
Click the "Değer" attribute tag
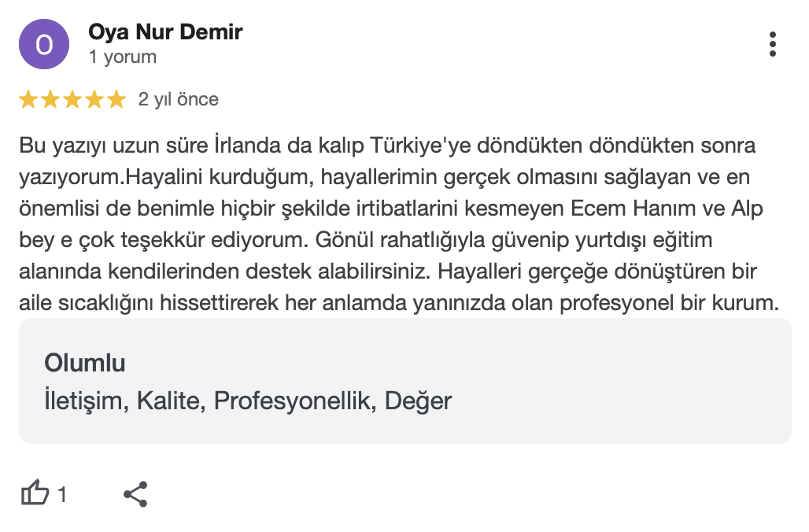click(x=418, y=401)
